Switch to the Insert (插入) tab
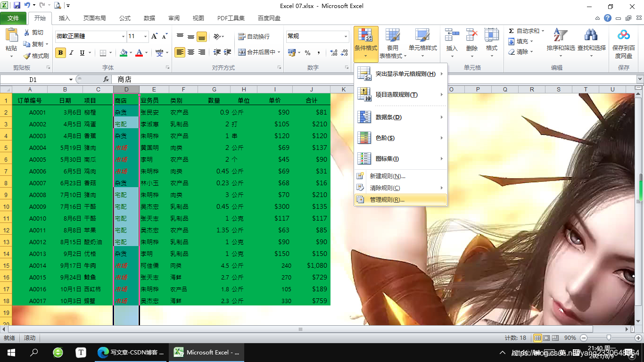 tap(65, 18)
